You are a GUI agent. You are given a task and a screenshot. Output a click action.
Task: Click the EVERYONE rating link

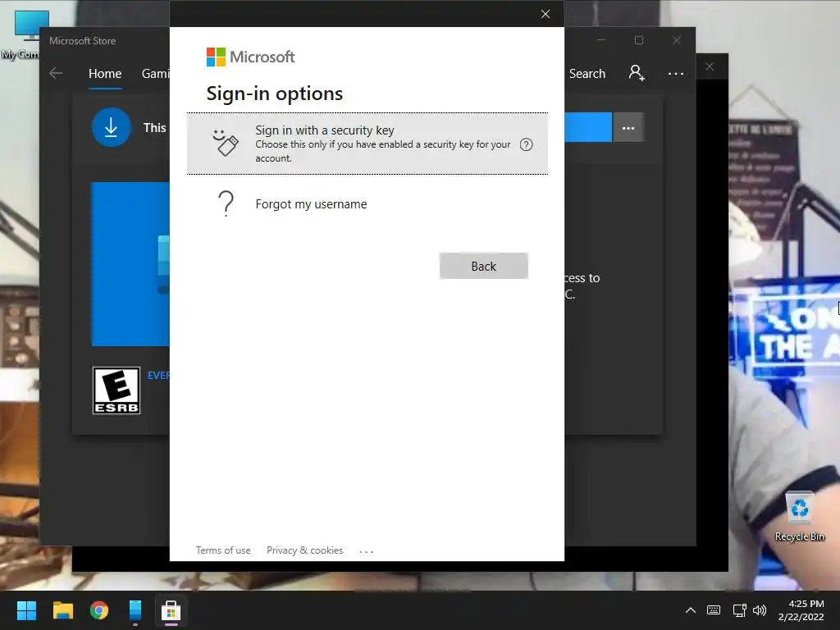158,376
